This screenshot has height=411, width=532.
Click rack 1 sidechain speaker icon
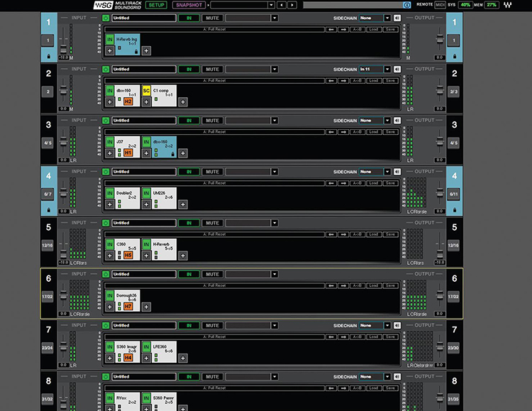(x=397, y=18)
